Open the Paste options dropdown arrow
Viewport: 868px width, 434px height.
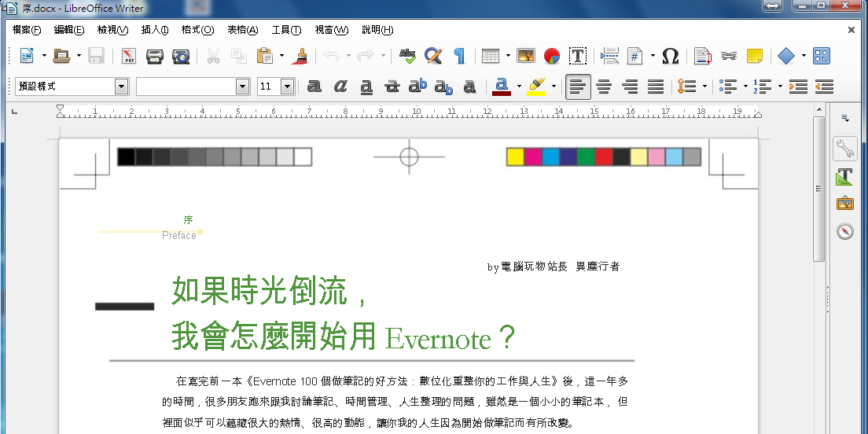[281, 56]
